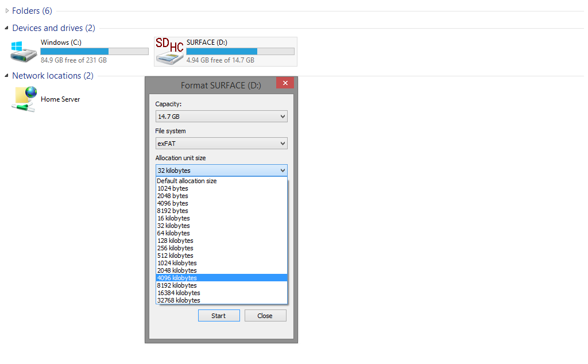Select 16384 kilobytes list entry

coord(221,293)
